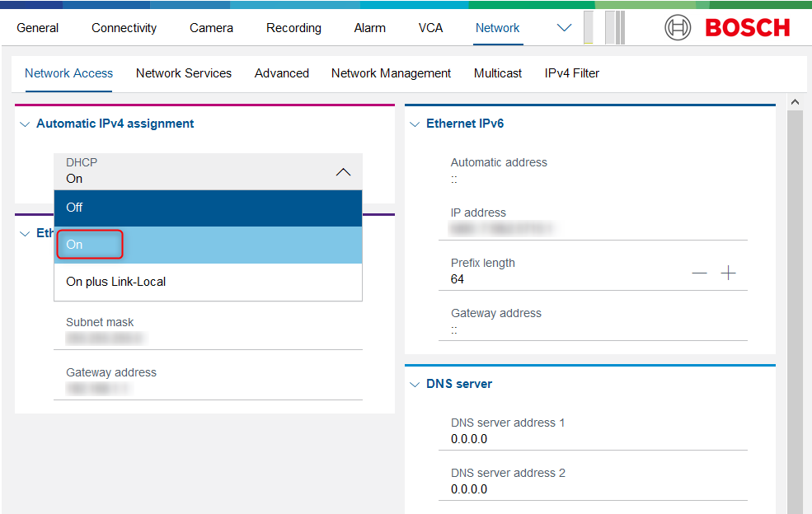Choose the On option for DHCP
812x514 pixels.
click(x=208, y=245)
